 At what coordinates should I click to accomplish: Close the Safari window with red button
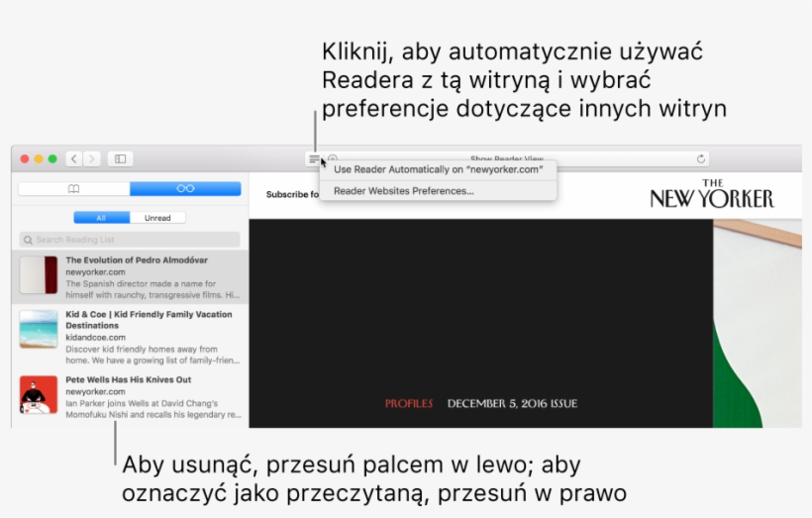pos(25,159)
